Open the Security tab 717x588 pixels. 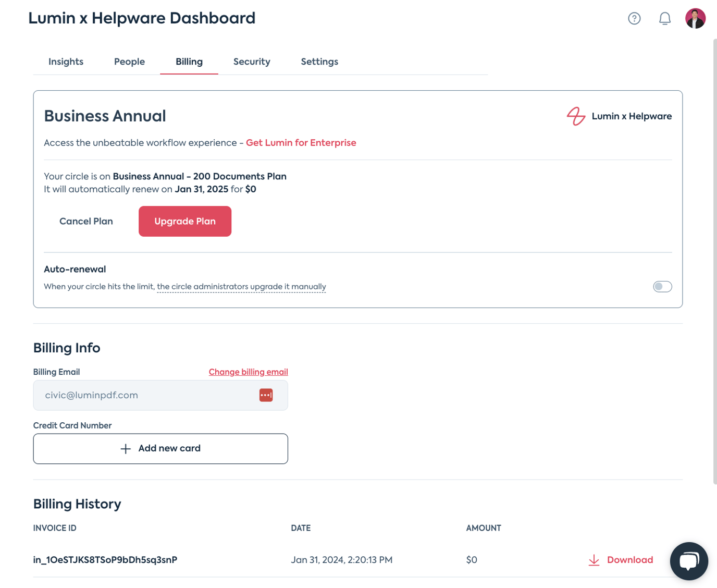click(252, 62)
